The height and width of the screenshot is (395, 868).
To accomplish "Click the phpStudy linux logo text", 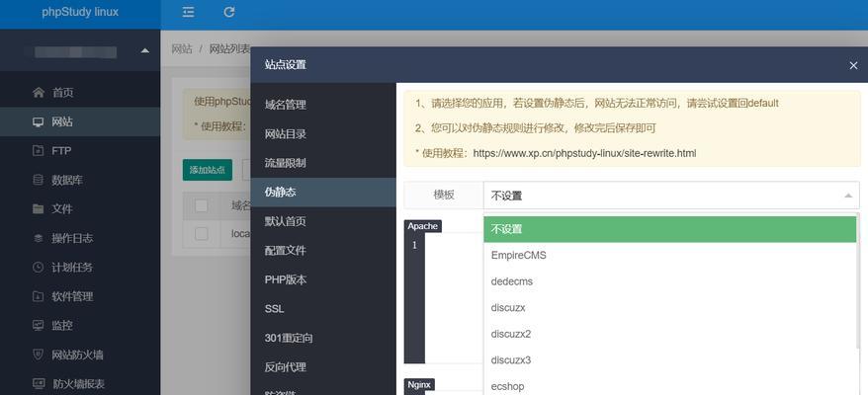I will pyautogui.click(x=80, y=12).
